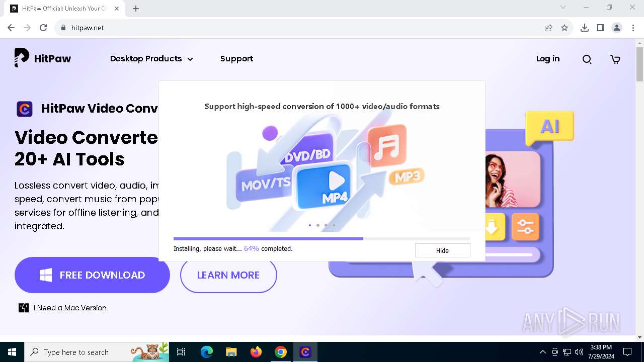This screenshot has width=644, height=362.
Task: Open the Support menu item
Action: tap(236, 59)
